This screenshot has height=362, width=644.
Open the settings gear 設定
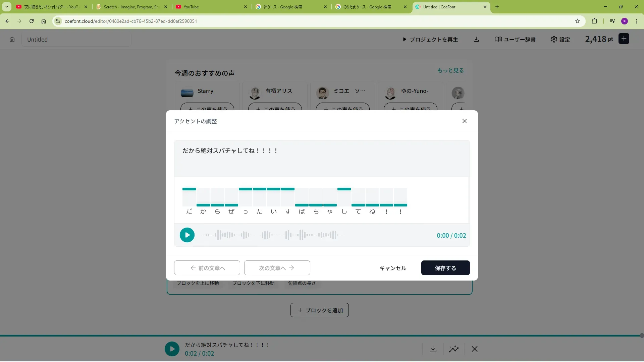[560, 39]
